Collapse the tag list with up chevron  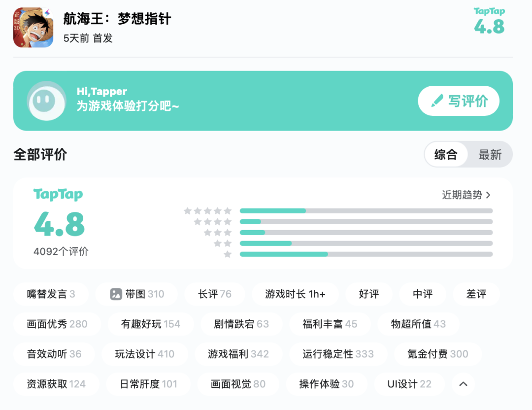click(463, 384)
